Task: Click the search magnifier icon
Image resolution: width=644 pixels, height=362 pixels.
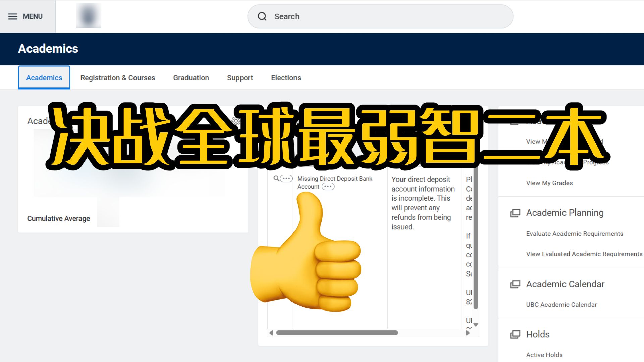Action: 262,16
